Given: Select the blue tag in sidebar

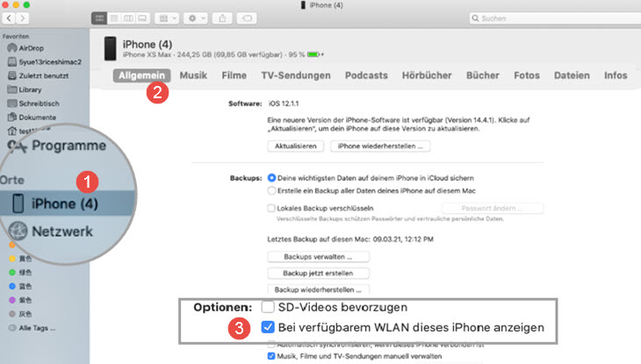Looking at the screenshot, I should coord(20,287).
